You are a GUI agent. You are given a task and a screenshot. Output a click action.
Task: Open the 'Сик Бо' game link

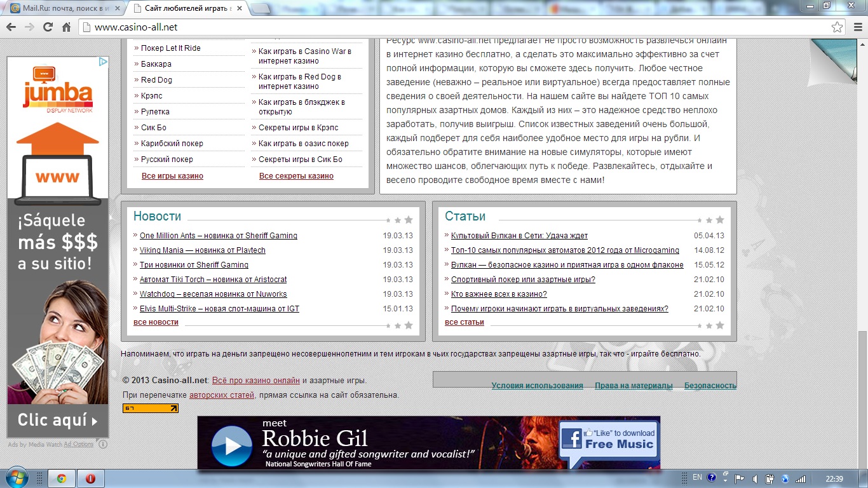tap(154, 128)
